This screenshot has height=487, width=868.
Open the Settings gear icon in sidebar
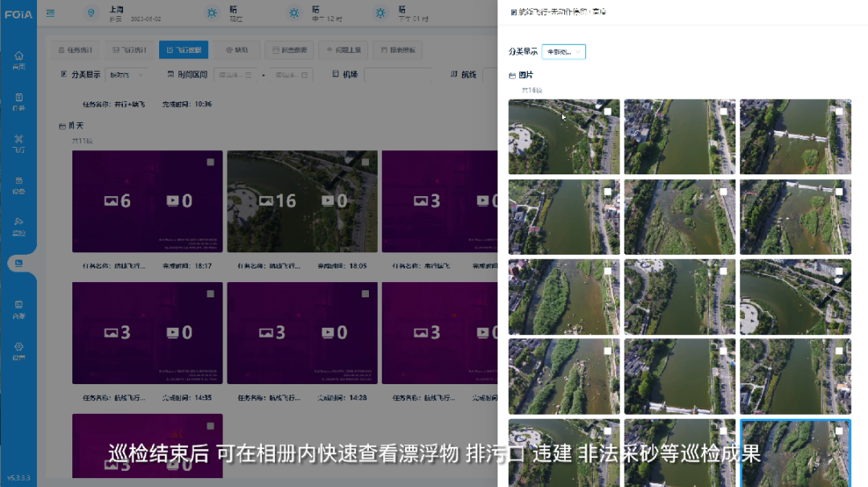[x=18, y=350]
